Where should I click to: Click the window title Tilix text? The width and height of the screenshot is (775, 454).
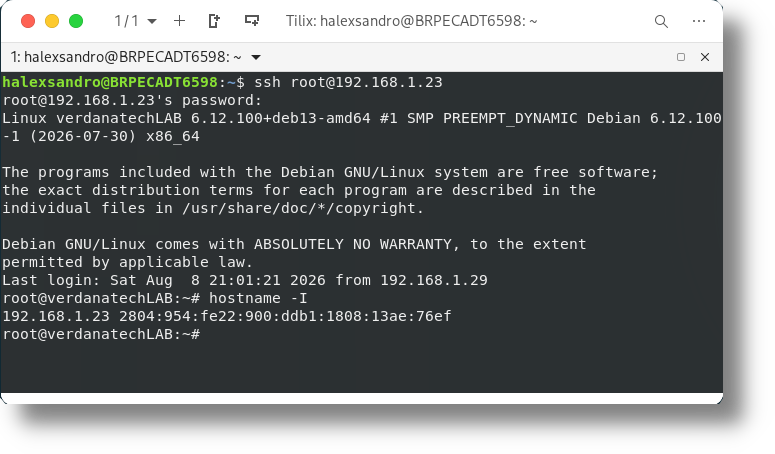[412, 21]
